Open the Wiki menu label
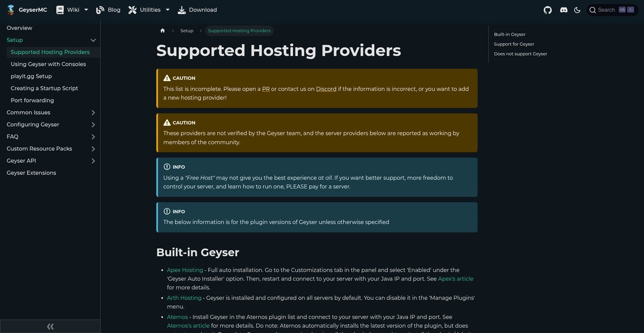 click(73, 10)
